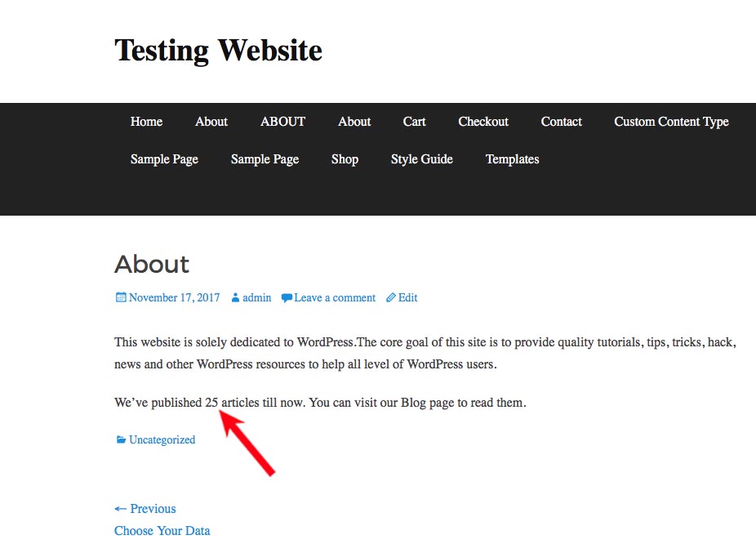This screenshot has width=756, height=553.
Task: Click the Leave a comment link
Action: tap(335, 297)
